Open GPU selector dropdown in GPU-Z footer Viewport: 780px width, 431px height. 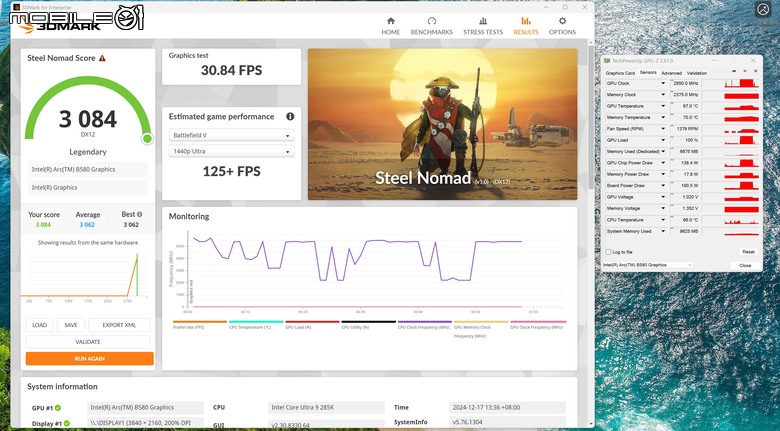point(647,265)
